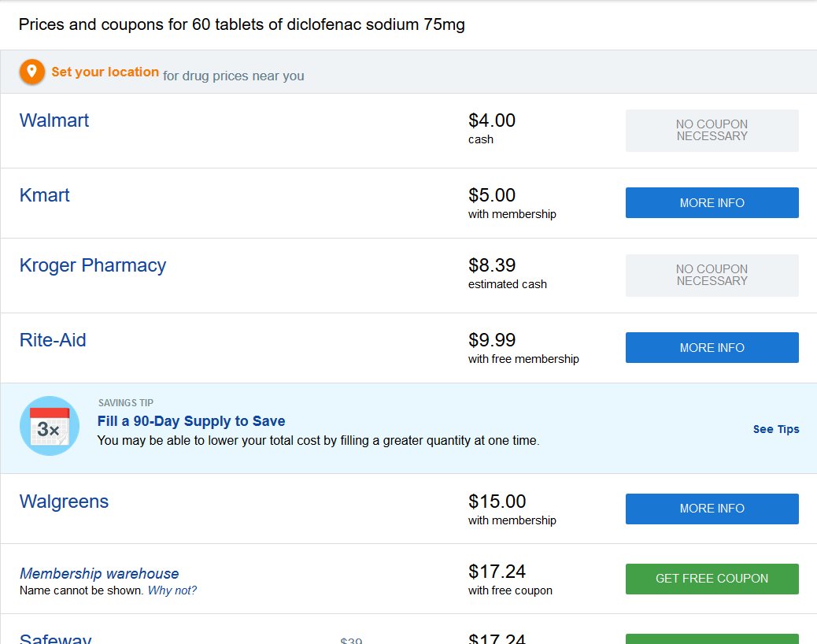Click MORE INFO button for Kmart
The height and width of the screenshot is (644, 817).
click(x=712, y=202)
